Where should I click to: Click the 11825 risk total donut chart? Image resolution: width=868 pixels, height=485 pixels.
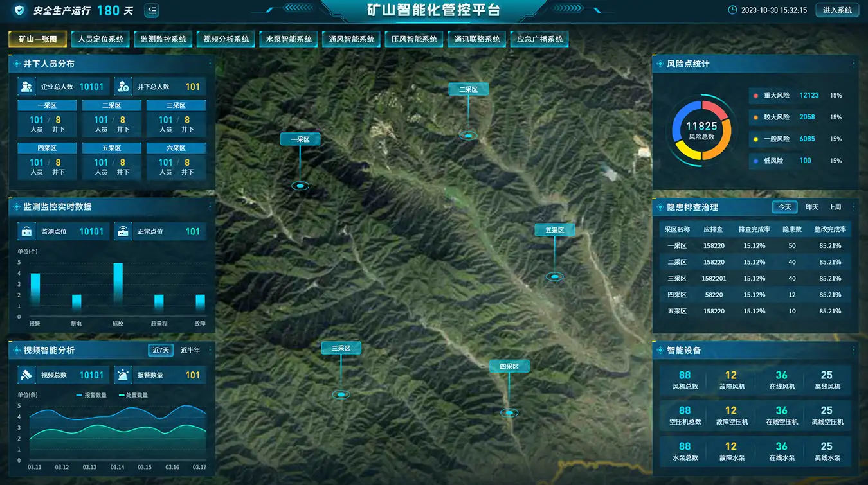701,130
